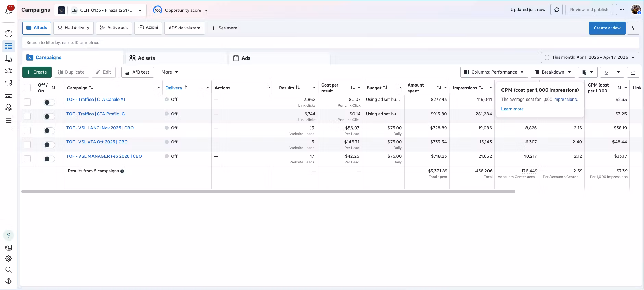Open news feed icon in sidebar

coord(9,248)
